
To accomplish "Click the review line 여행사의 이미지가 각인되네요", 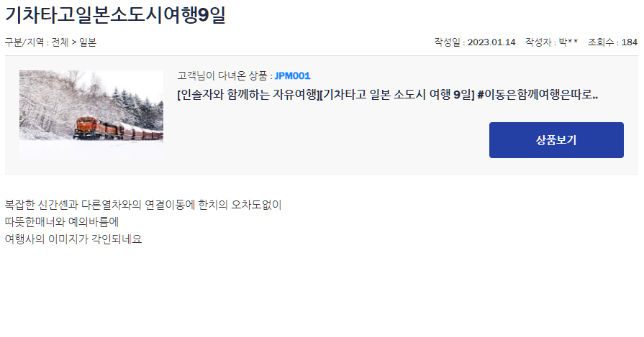I will pyautogui.click(x=73, y=239).
